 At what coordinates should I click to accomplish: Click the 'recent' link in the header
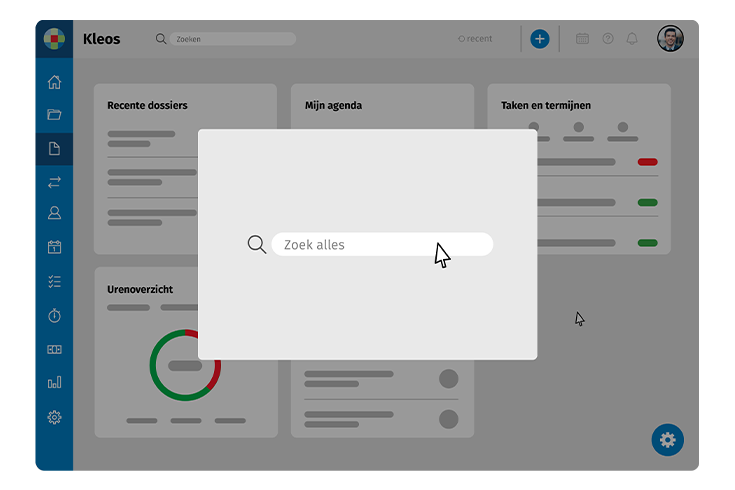pos(475,39)
